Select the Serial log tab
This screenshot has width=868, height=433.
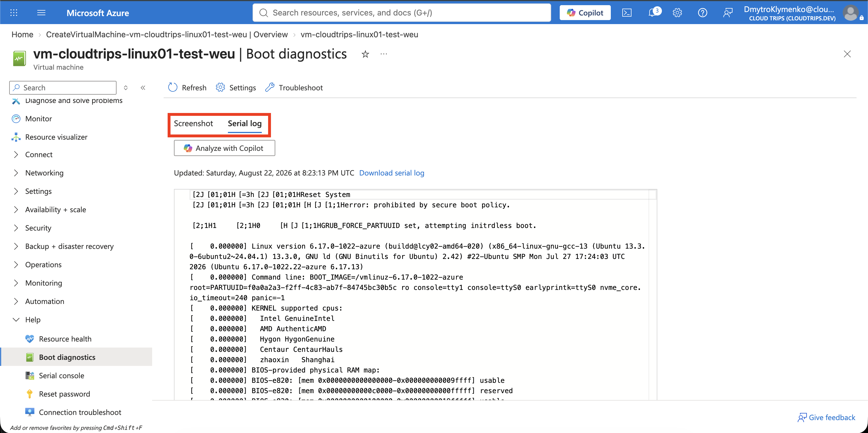tap(245, 124)
